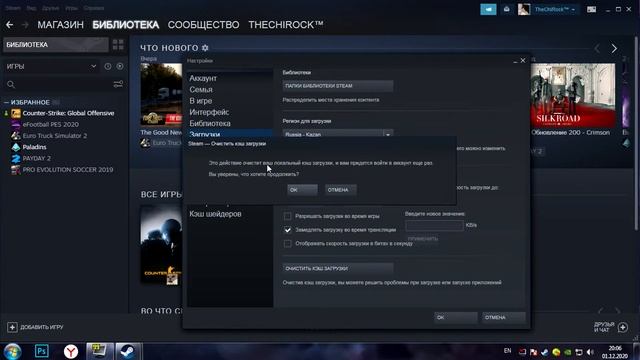640x360 pixels.
Task: Select Кэш шейдеров in settings sidebar
Action: [x=215, y=214]
